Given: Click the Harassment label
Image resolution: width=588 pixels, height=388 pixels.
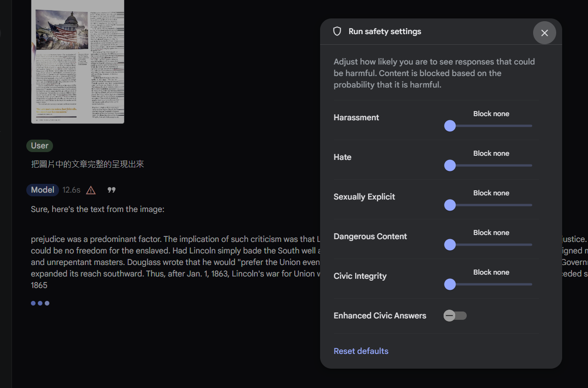Looking at the screenshot, I should 356,118.
